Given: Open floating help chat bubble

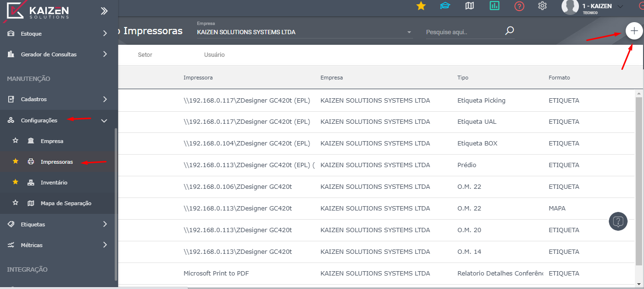Looking at the screenshot, I should (x=618, y=221).
